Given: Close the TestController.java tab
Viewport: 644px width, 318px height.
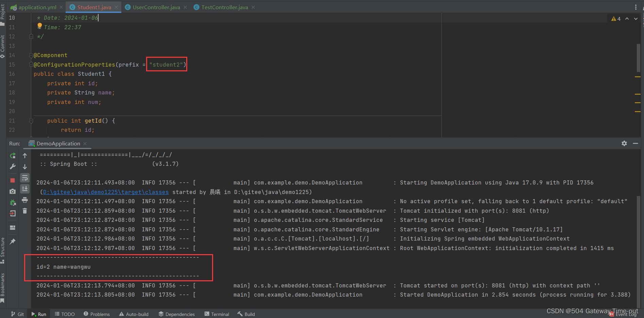Looking at the screenshot, I should tap(253, 7).
